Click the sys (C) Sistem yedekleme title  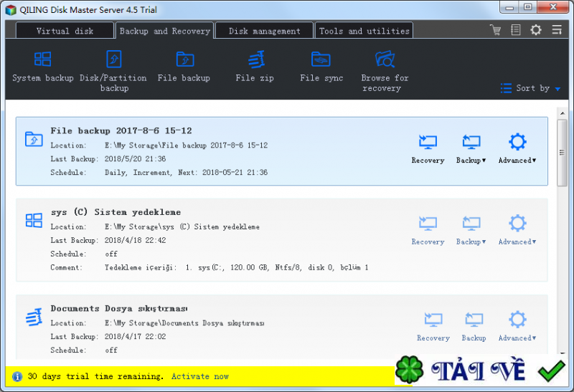tap(116, 212)
